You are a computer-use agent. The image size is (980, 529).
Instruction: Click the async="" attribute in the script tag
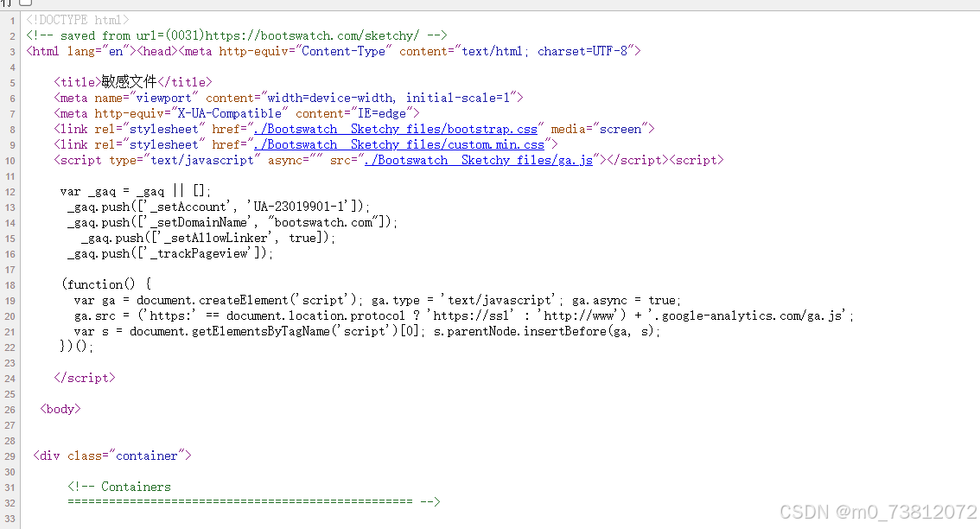click(x=295, y=161)
